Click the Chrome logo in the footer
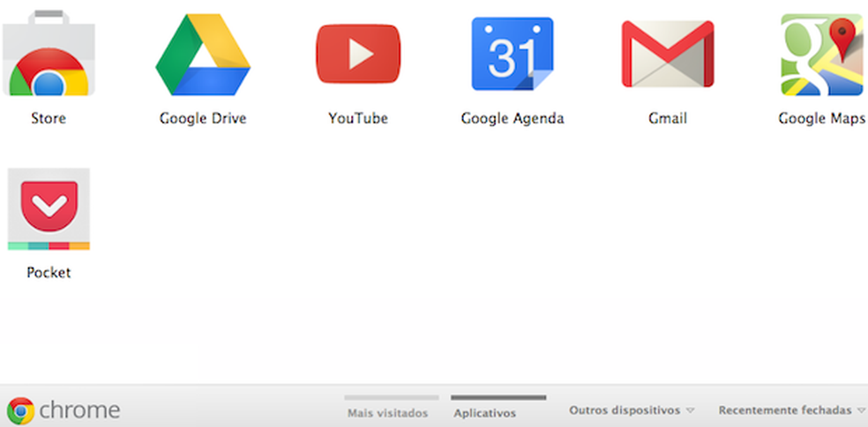868x427 pixels. click(21, 410)
